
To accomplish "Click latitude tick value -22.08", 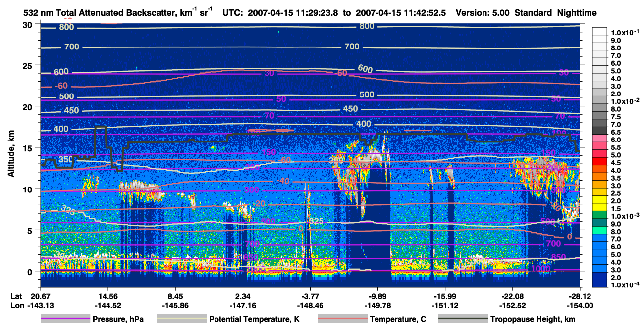I will pyautogui.click(x=512, y=296).
